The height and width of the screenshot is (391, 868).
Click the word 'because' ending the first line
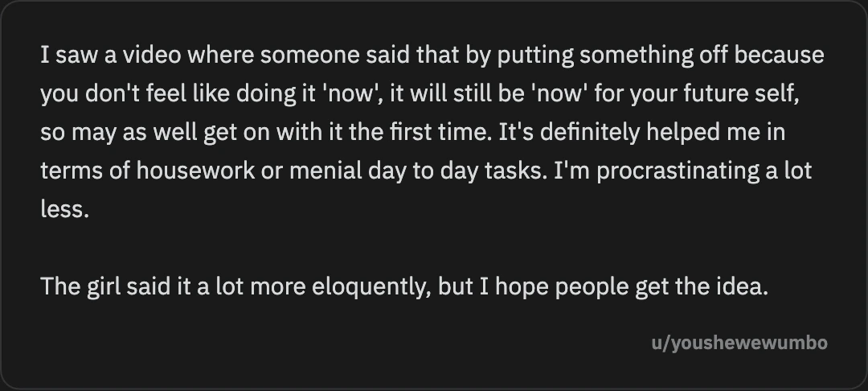click(780, 56)
